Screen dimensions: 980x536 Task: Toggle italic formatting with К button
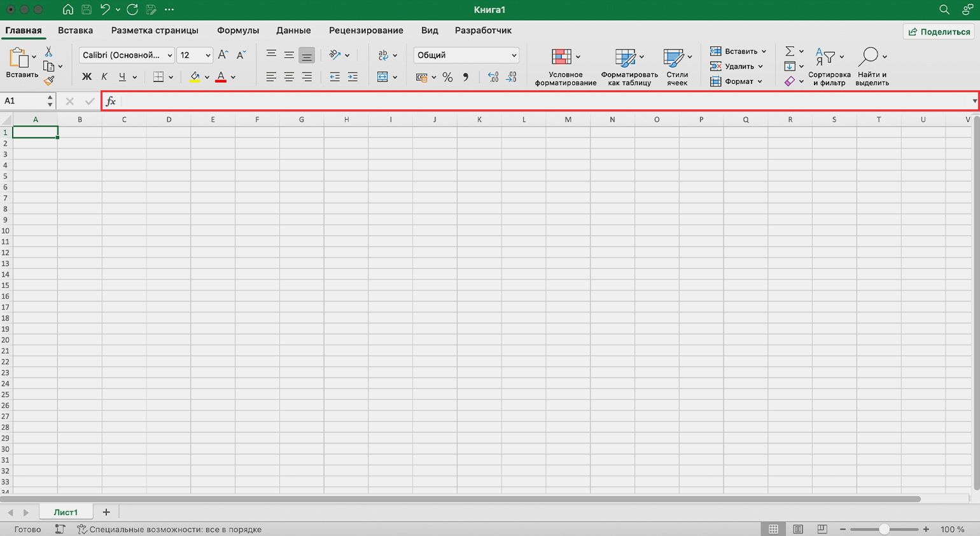coord(104,77)
